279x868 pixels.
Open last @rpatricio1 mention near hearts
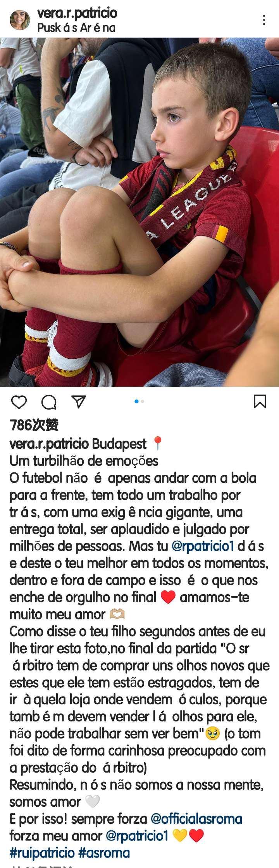point(137,836)
